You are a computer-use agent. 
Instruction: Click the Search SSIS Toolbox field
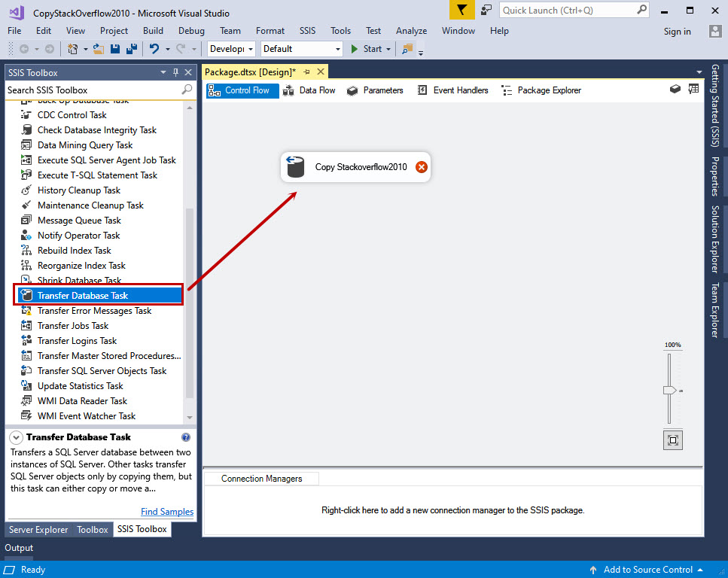[x=90, y=89]
